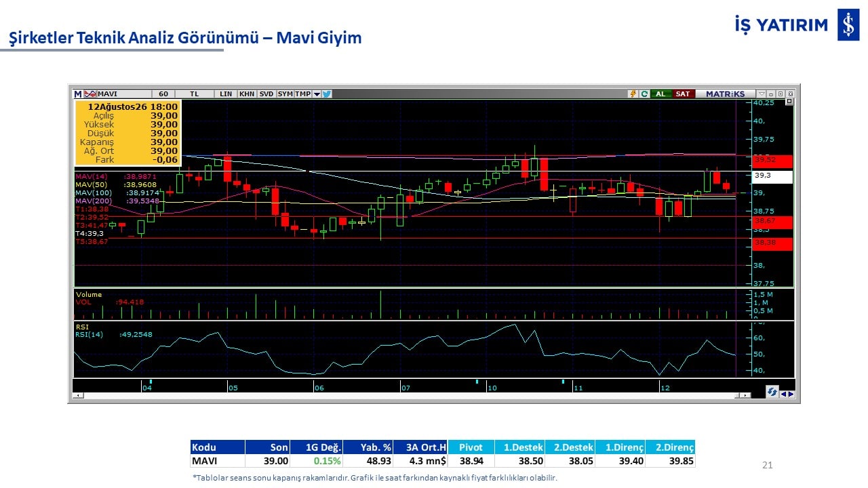Click the green refresh icon
Screen dimensions: 868x488
[644, 94]
